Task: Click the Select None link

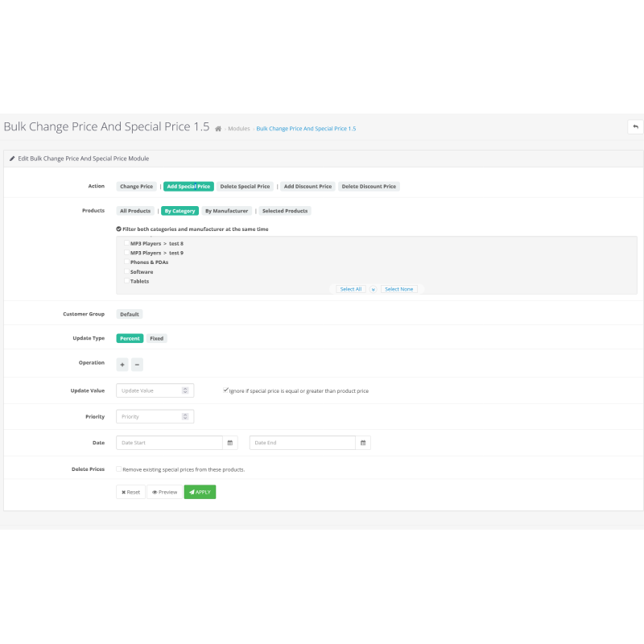Action: [x=398, y=289]
